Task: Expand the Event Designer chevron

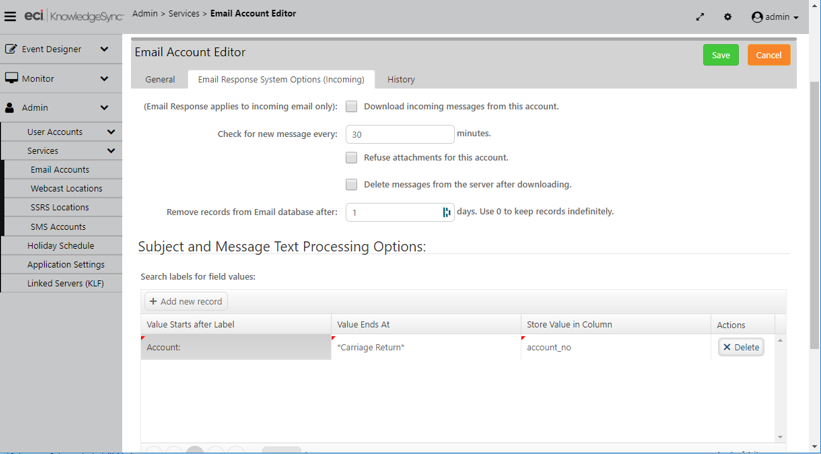Action: (104, 49)
